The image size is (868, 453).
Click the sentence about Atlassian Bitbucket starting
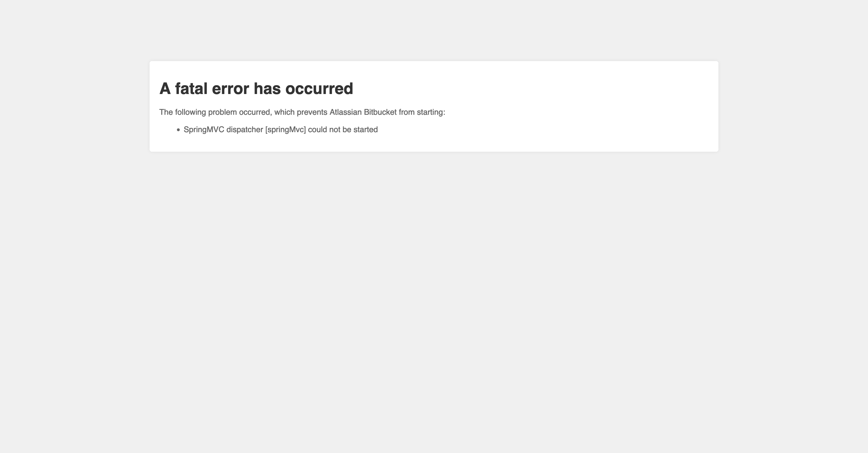tap(302, 112)
